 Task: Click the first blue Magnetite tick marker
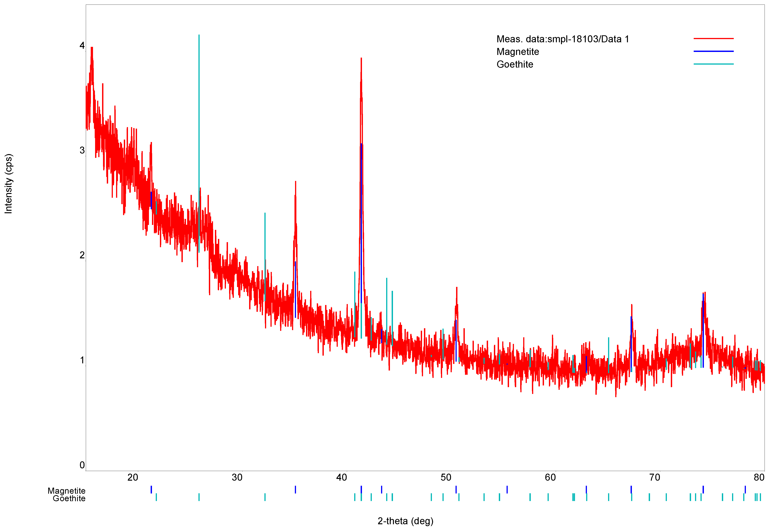(x=151, y=489)
